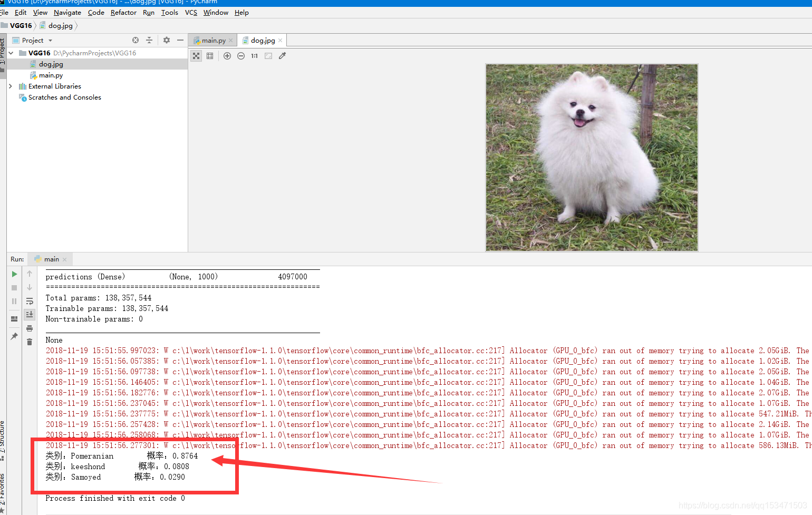Viewport: 812px width, 515px height.
Task: Rerun main with the green play icon
Action: (x=14, y=274)
